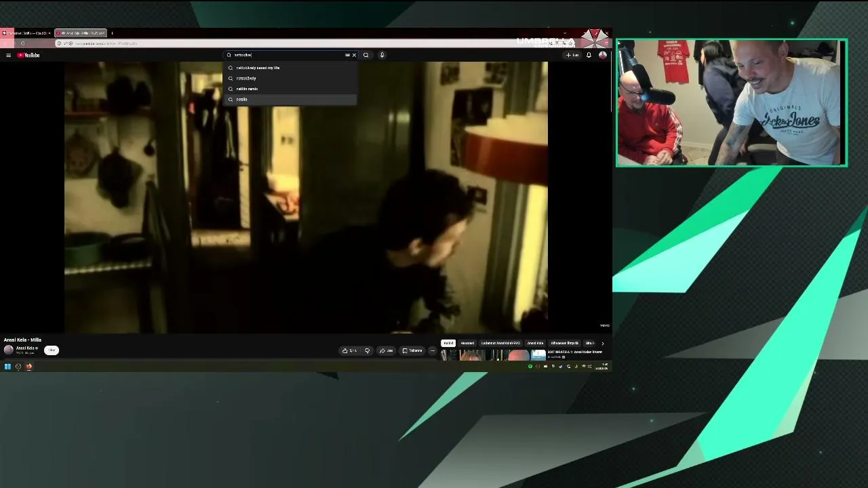Select the 'Anssi Kela' filter chip
The width and height of the screenshot is (868, 488).
[536, 343]
